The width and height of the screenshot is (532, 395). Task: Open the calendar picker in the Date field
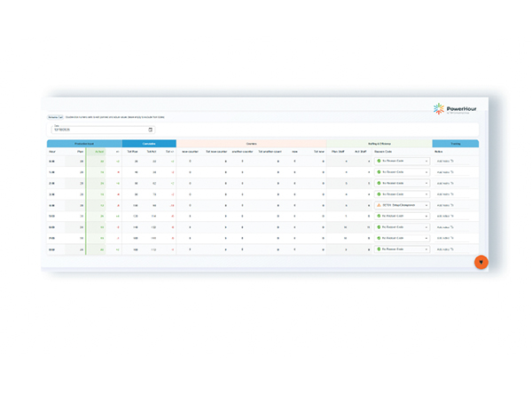[x=150, y=130]
